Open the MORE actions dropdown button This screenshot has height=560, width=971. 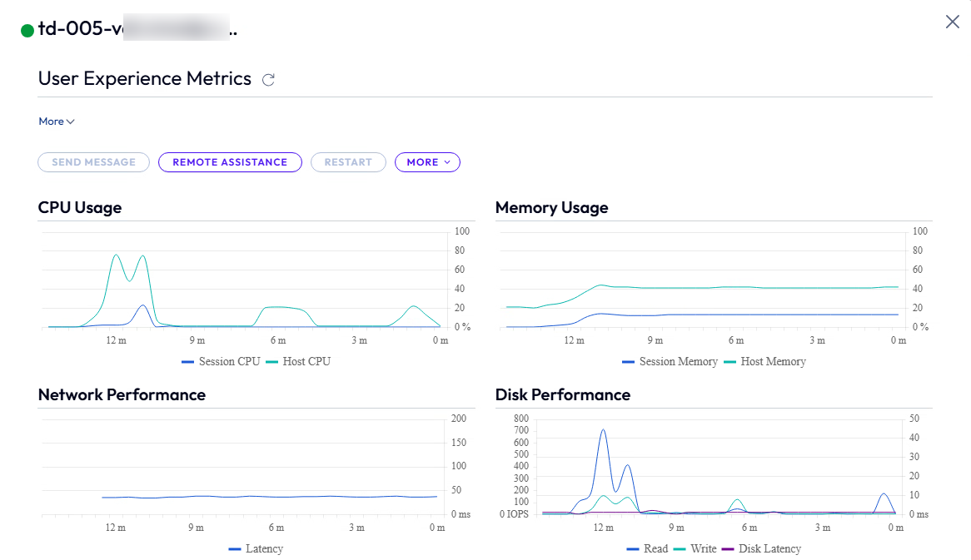(x=427, y=162)
